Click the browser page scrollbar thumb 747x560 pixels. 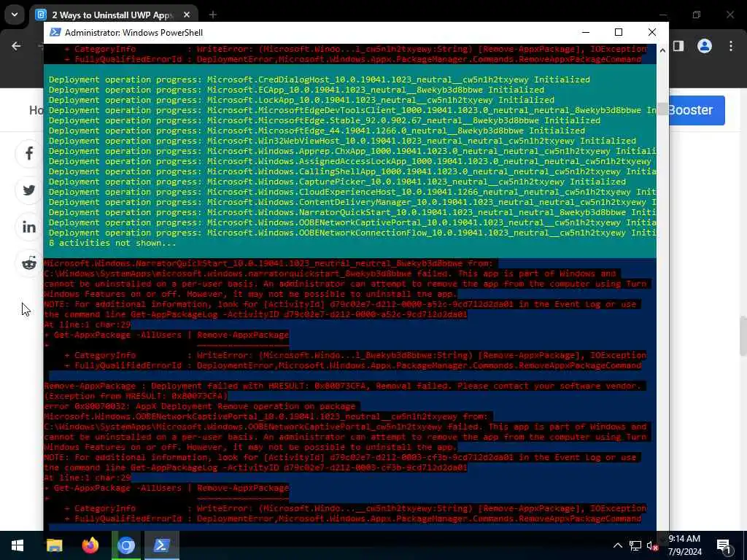(x=743, y=336)
